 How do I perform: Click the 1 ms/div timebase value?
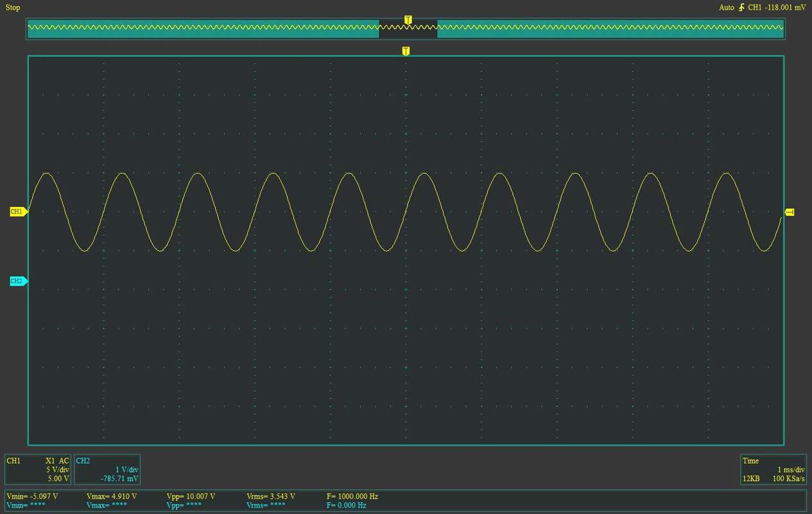click(x=790, y=470)
